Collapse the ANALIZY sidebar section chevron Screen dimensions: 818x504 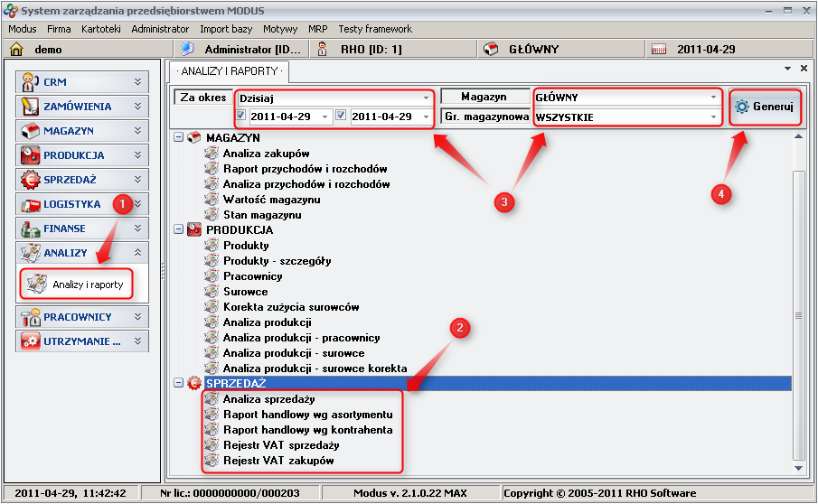(137, 253)
